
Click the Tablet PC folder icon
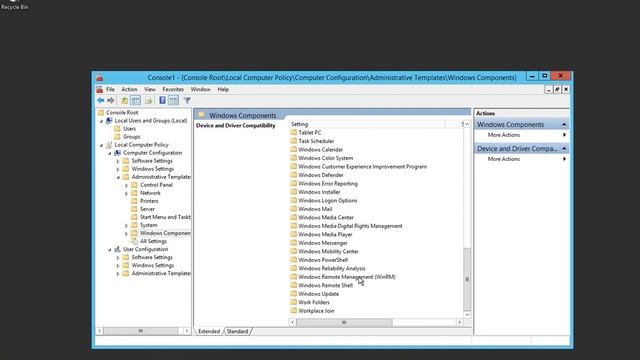click(293, 132)
